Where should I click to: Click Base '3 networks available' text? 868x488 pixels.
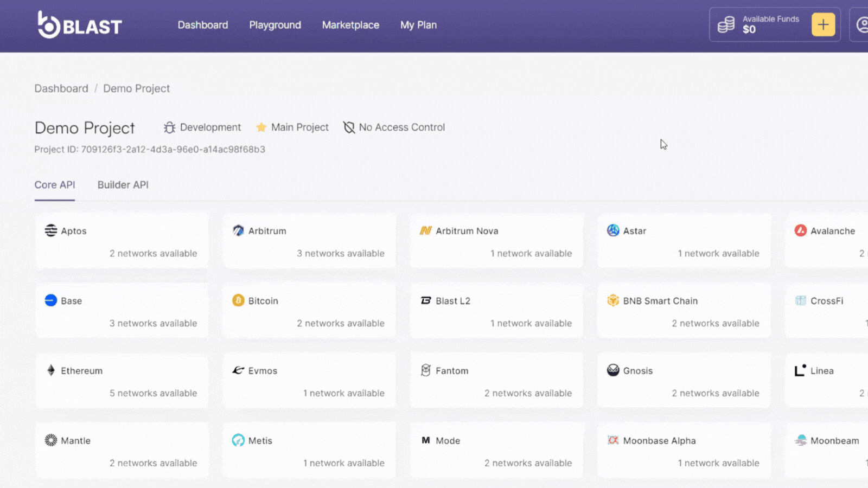pos(154,323)
